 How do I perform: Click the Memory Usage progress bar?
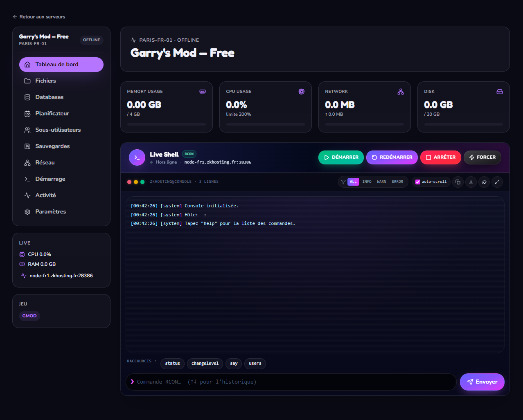point(167,124)
